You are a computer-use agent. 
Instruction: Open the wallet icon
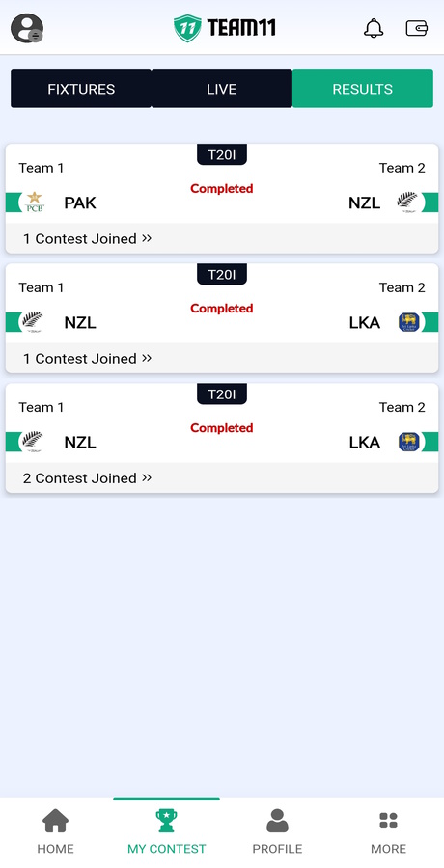[x=416, y=28]
